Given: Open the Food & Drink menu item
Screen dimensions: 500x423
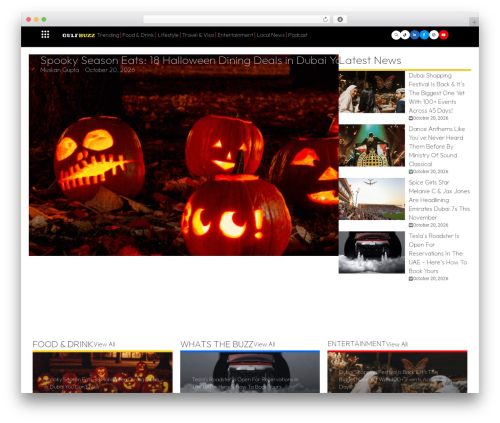Looking at the screenshot, I should click(138, 35).
